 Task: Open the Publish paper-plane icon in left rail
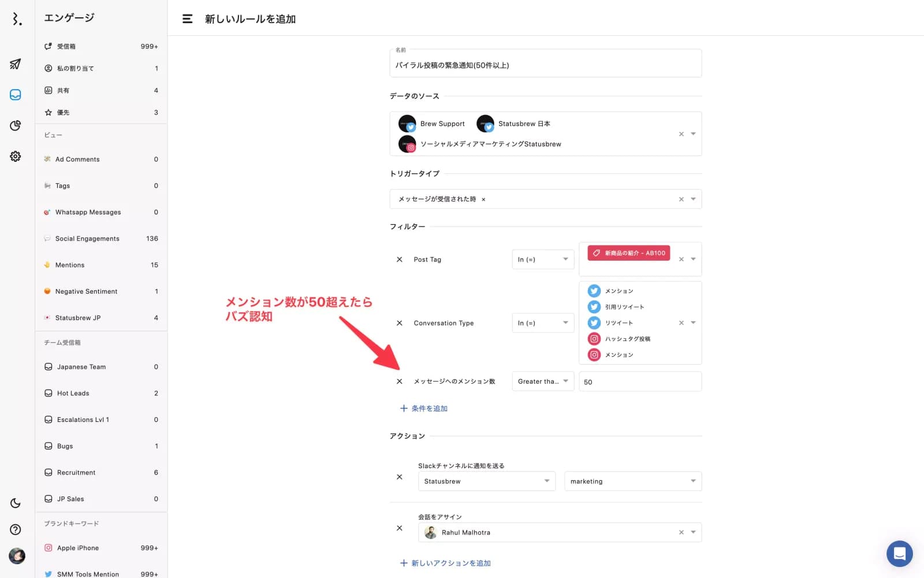point(16,64)
